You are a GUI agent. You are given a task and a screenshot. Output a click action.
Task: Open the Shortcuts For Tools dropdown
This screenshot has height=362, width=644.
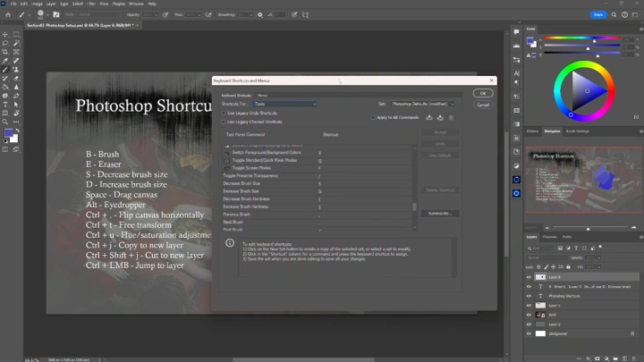tap(284, 105)
